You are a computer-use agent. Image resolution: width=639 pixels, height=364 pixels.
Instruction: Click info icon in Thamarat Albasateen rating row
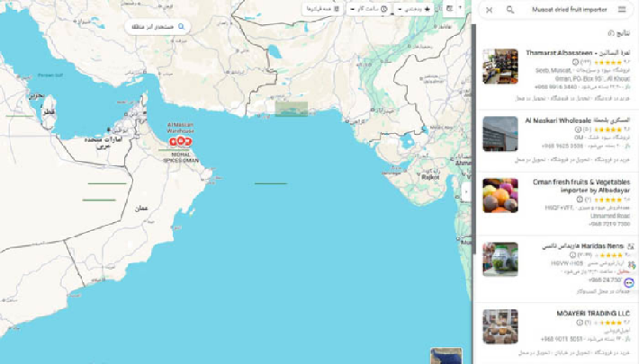(575, 62)
